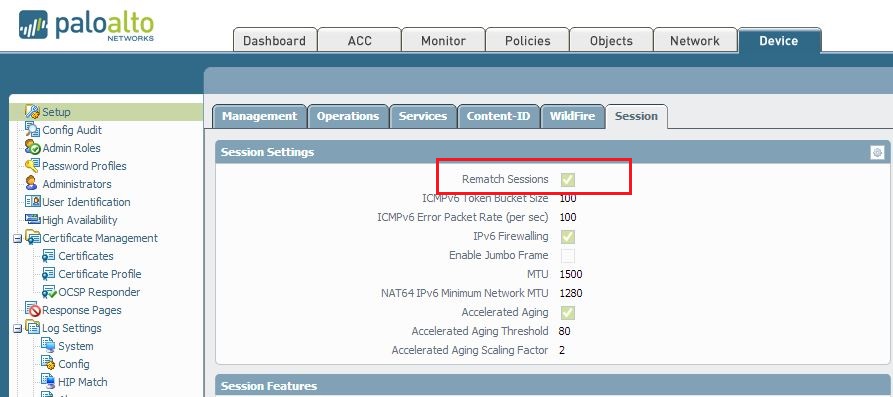
Task: Click the Session Features panel header
Action: point(552,386)
